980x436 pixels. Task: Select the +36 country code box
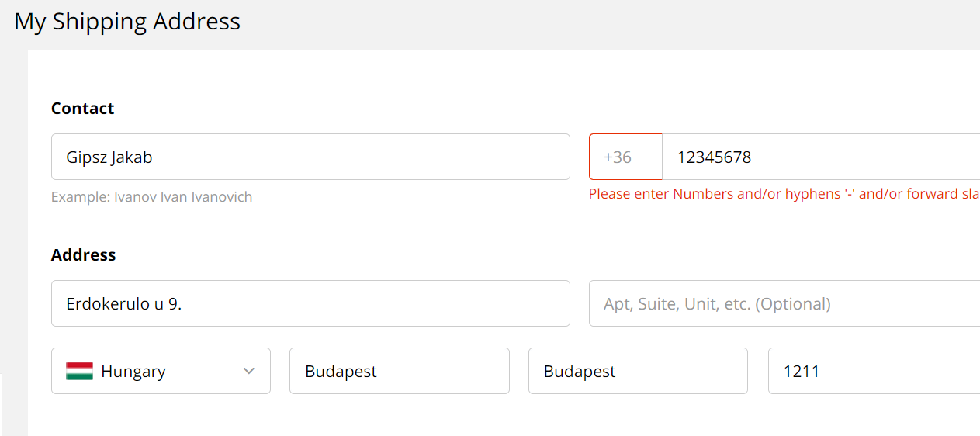click(625, 157)
